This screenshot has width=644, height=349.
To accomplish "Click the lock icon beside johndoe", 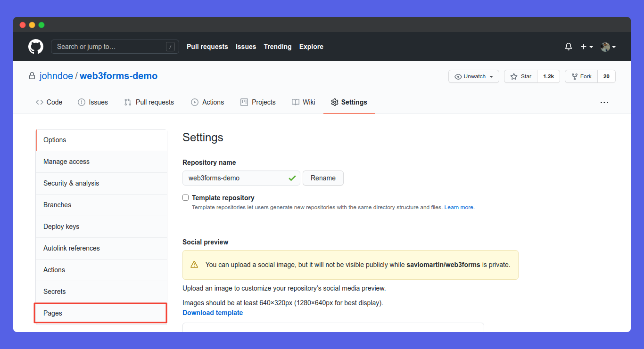I will (x=32, y=76).
